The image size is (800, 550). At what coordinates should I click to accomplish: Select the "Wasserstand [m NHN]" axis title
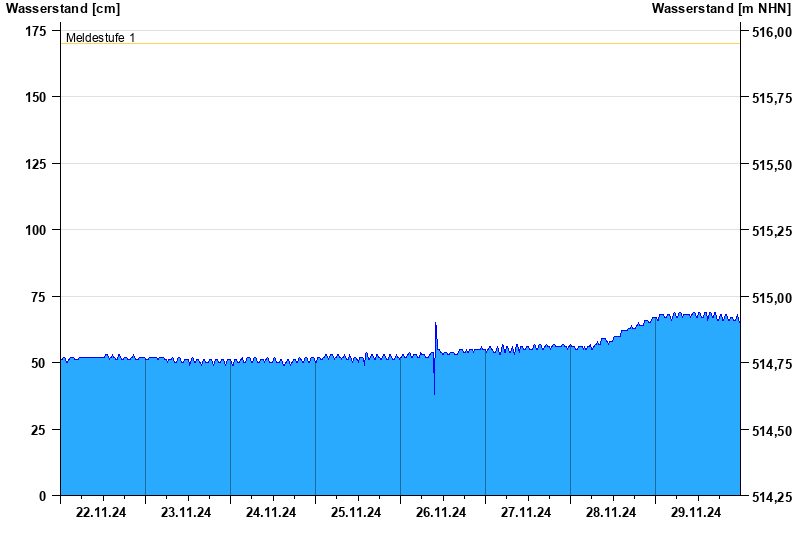click(x=720, y=9)
